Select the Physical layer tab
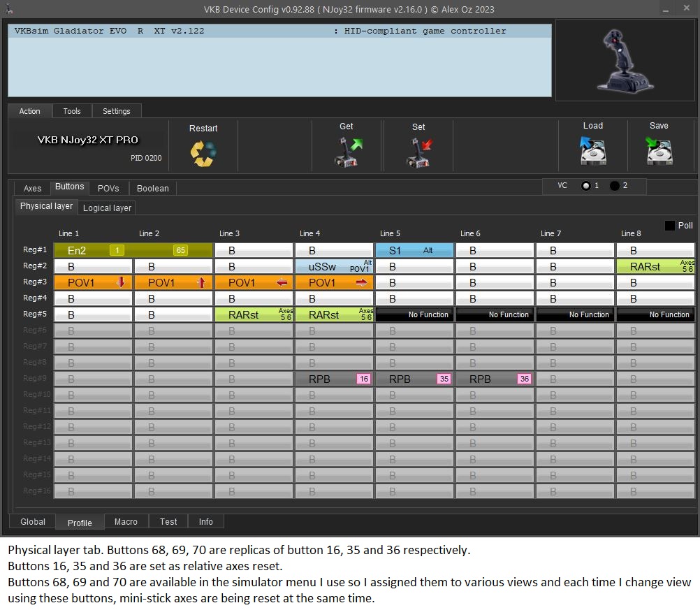The height and width of the screenshot is (610, 700). pos(46,206)
